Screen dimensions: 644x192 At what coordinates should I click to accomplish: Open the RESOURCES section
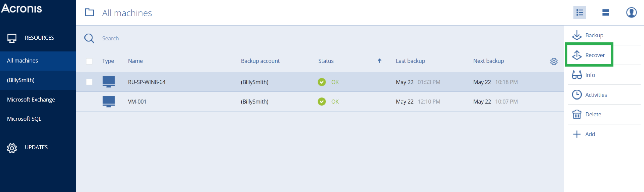click(x=39, y=38)
